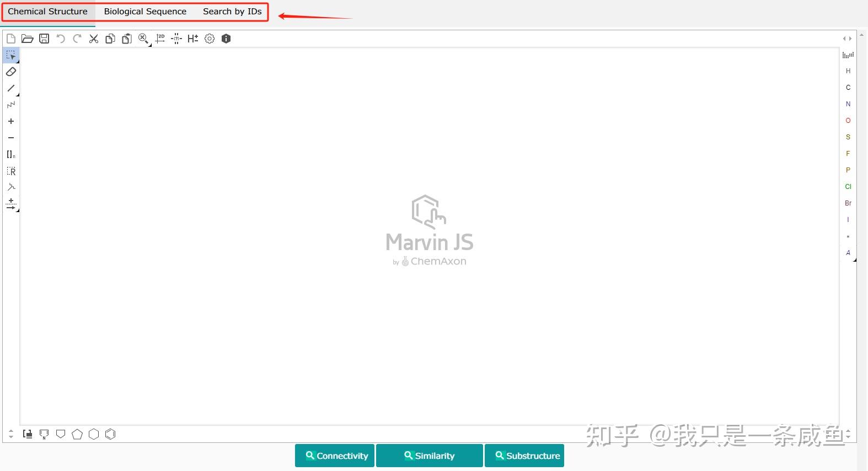Expand the top toolbar with the double arrows
The height and width of the screenshot is (471, 868).
pos(848,39)
